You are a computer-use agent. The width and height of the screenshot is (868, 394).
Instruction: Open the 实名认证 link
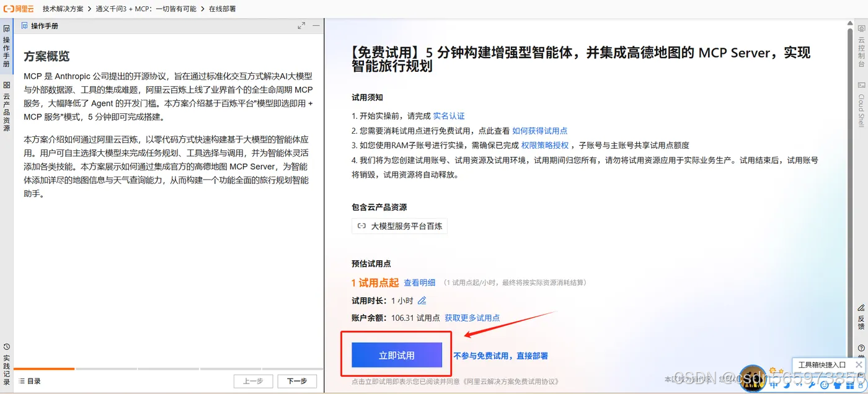point(449,116)
